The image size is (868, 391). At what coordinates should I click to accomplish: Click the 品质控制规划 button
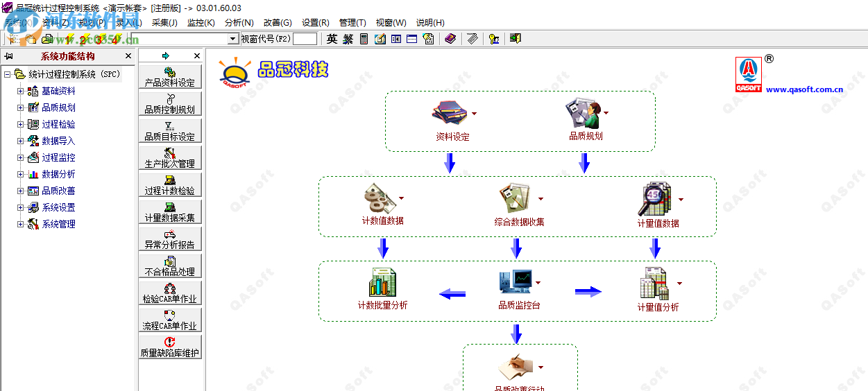[170, 103]
